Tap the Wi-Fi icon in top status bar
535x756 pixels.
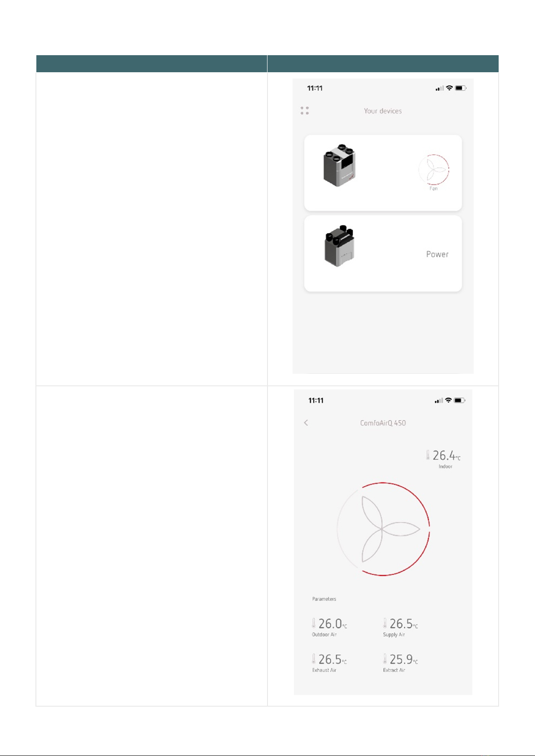point(449,88)
